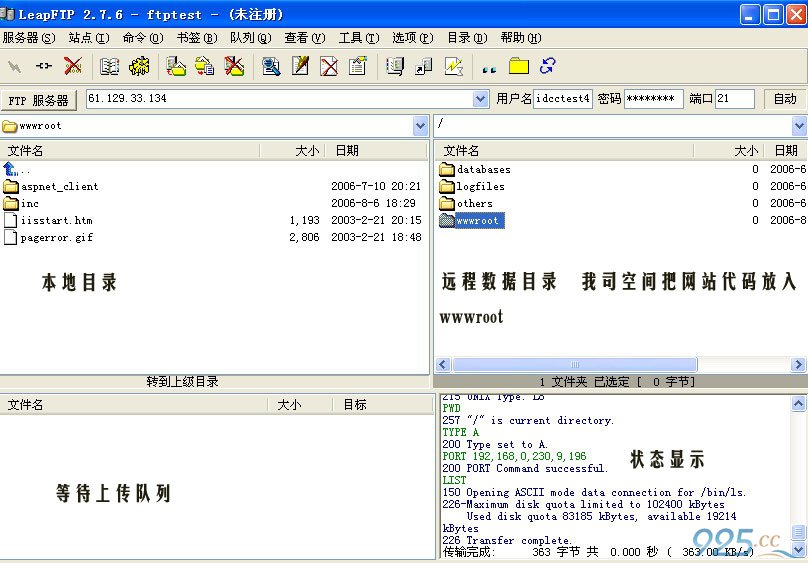The width and height of the screenshot is (808, 563).
Task: Open the 书签 (Bookmarks) menu
Action: [197, 38]
